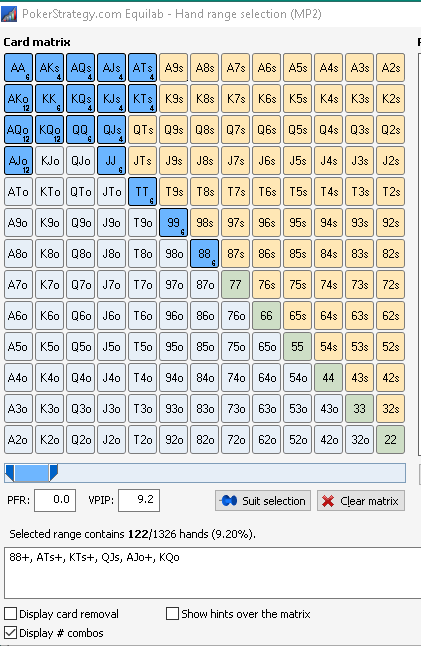The image size is (421, 646).
Task: Deselect the AA cell
Action: 19,68
